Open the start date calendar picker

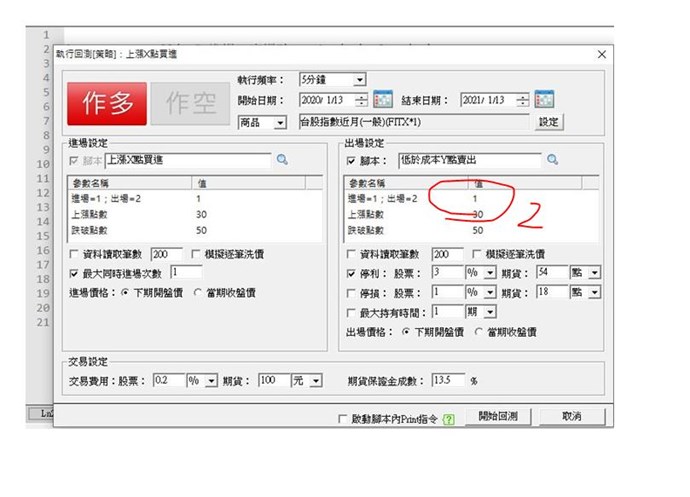pos(382,100)
